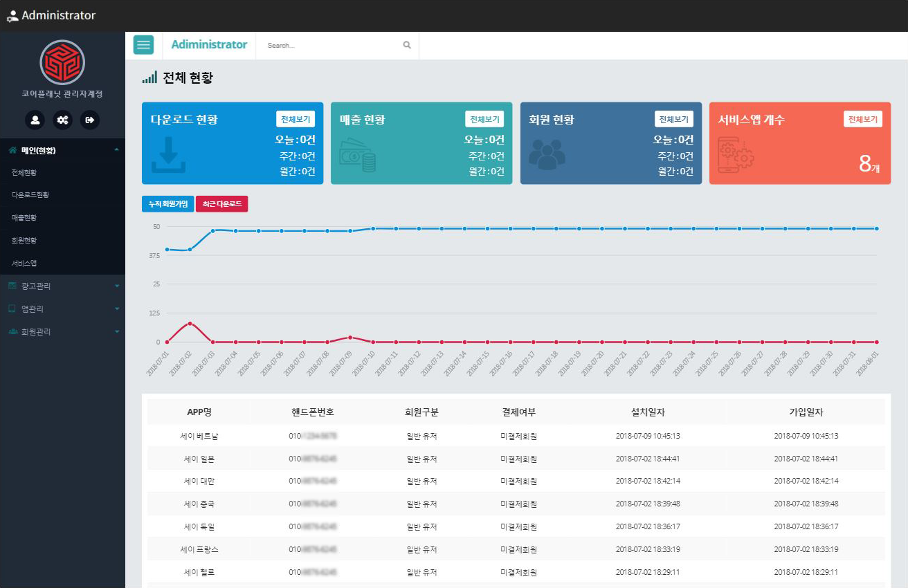
Task: Open 서비스앱 in the sidebar
Action: [24, 263]
